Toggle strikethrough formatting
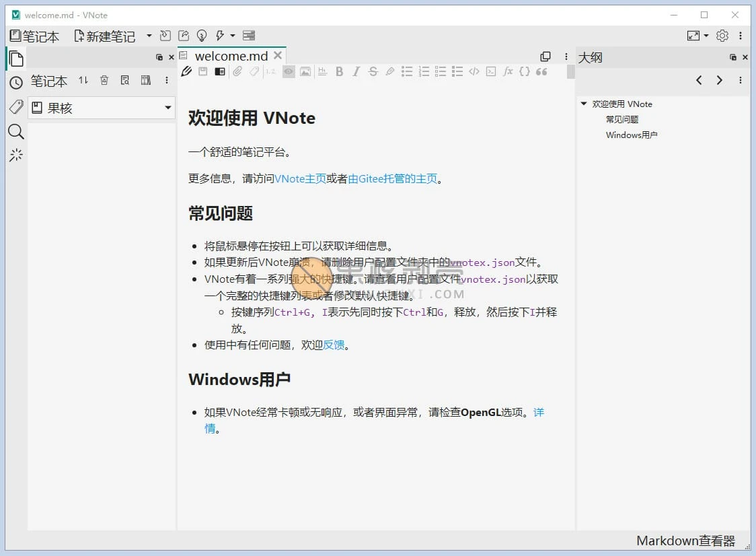 click(373, 71)
